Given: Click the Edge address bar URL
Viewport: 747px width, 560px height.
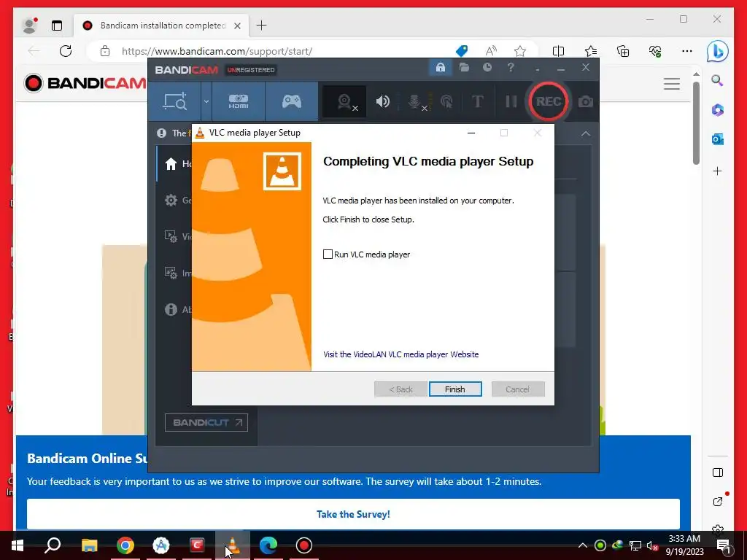Looking at the screenshot, I should pos(217,52).
